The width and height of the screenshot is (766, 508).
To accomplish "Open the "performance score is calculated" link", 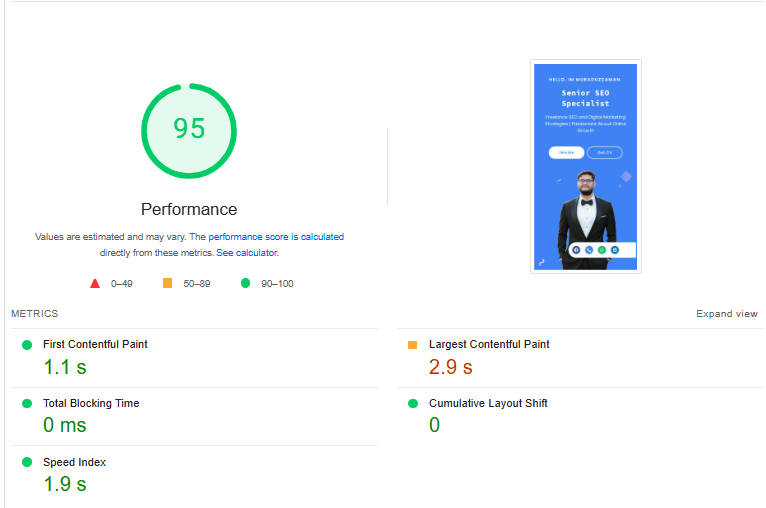I will (276, 238).
